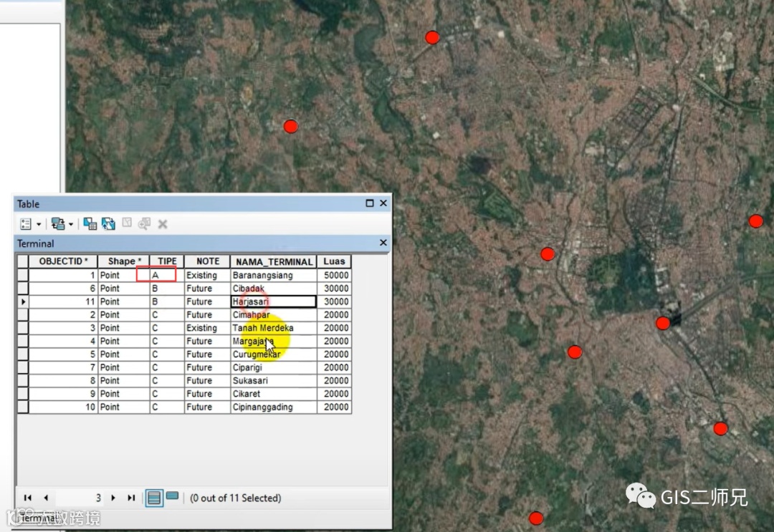Click the Sukasari cell

(x=274, y=381)
